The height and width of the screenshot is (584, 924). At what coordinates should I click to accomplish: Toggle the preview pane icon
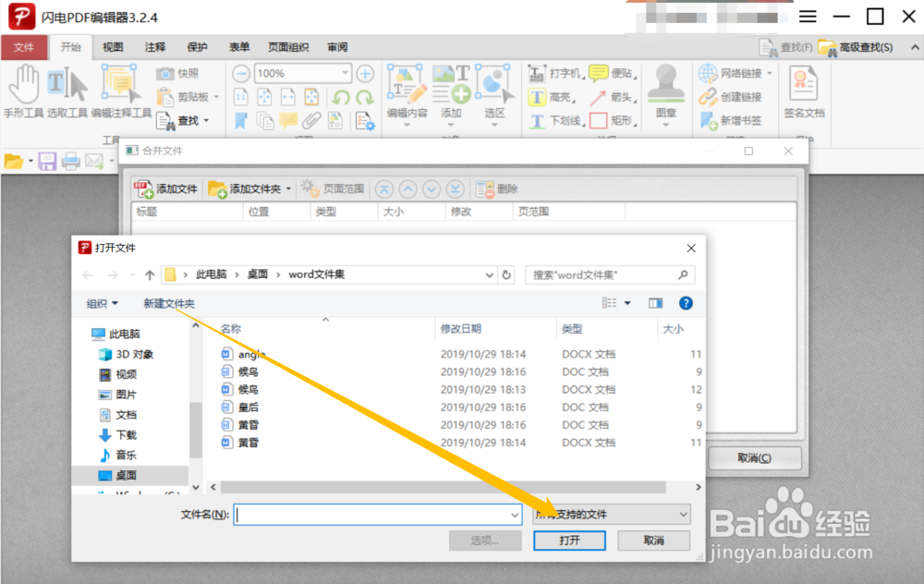[655, 303]
